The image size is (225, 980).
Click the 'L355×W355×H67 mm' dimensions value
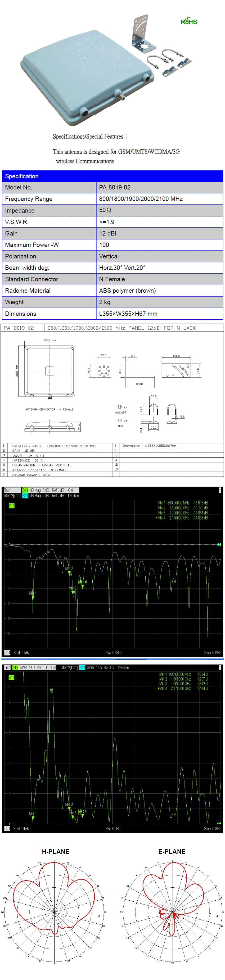128,314
